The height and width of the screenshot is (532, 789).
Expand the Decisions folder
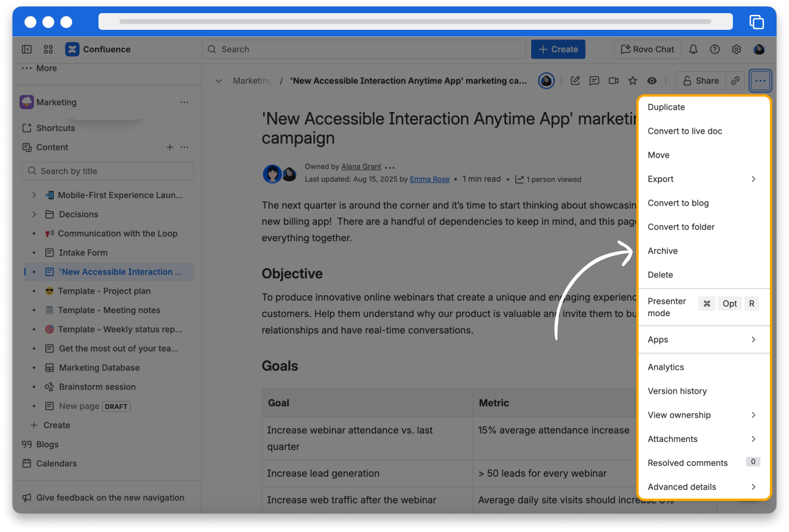(34, 214)
